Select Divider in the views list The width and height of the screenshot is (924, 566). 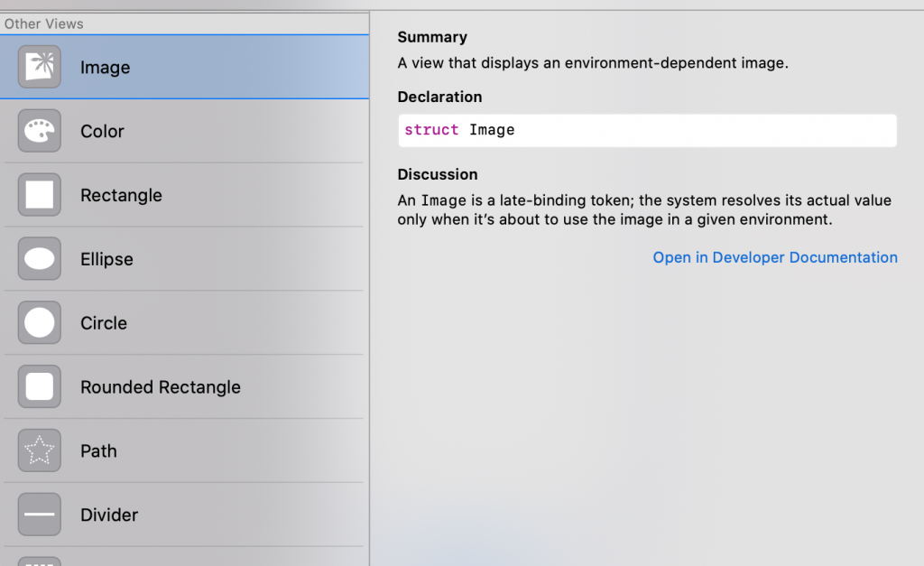tap(109, 515)
